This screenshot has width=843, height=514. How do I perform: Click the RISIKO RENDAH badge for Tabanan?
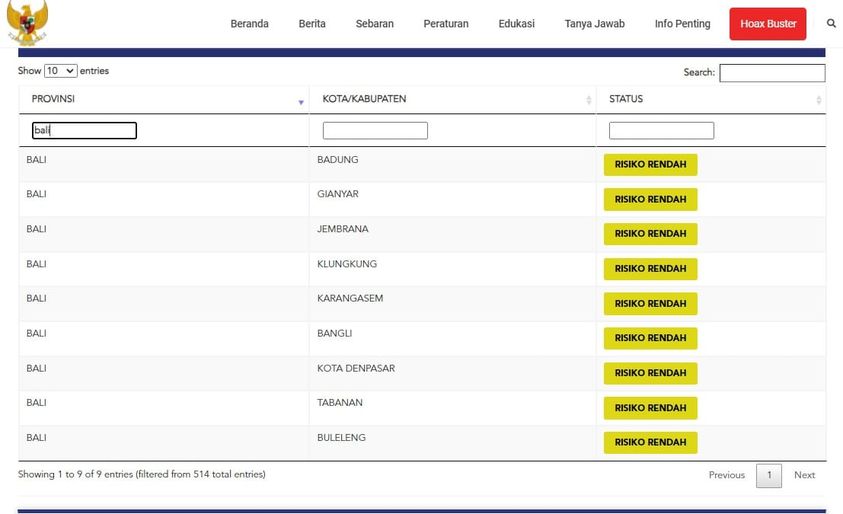[x=651, y=408]
